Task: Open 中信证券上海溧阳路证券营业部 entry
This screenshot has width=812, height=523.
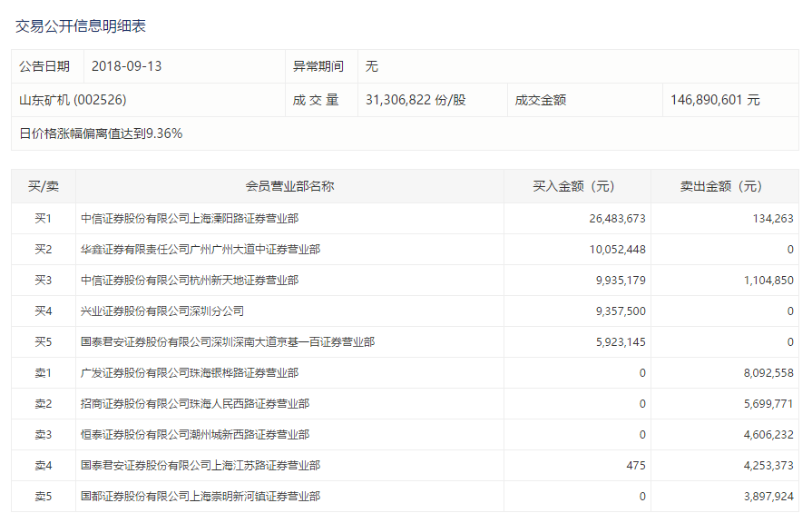Action: [x=190, y=218]
